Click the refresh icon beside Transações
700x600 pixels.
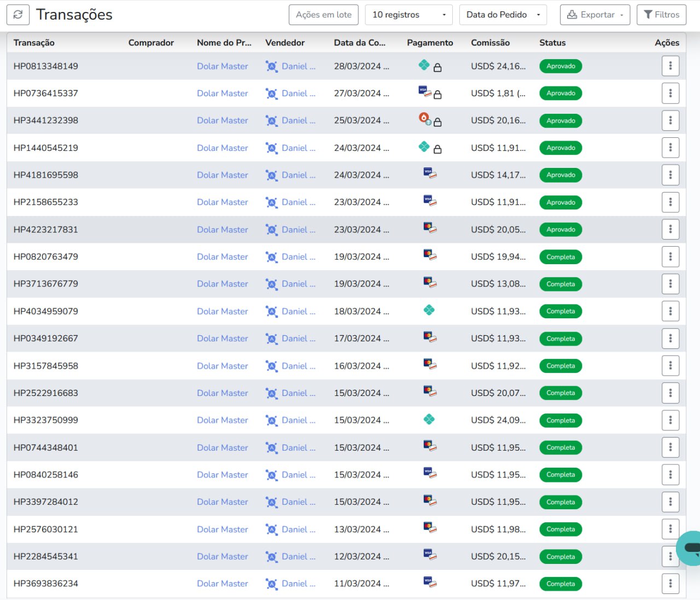click(18, 15)
